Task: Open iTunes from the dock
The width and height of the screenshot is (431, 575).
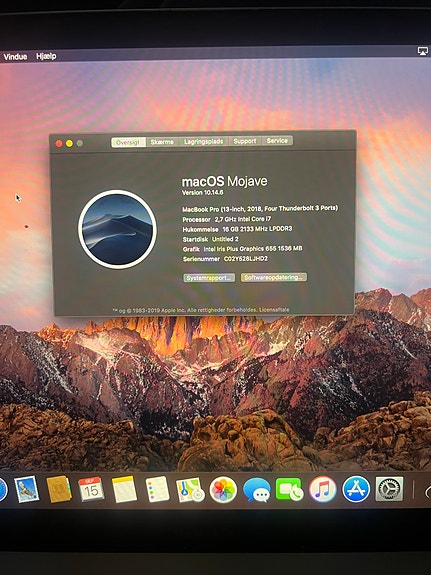Action: click(322, 489)
